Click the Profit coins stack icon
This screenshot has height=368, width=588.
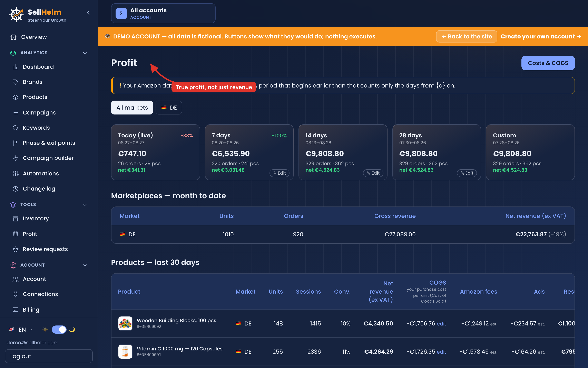(x=16, y=234)
